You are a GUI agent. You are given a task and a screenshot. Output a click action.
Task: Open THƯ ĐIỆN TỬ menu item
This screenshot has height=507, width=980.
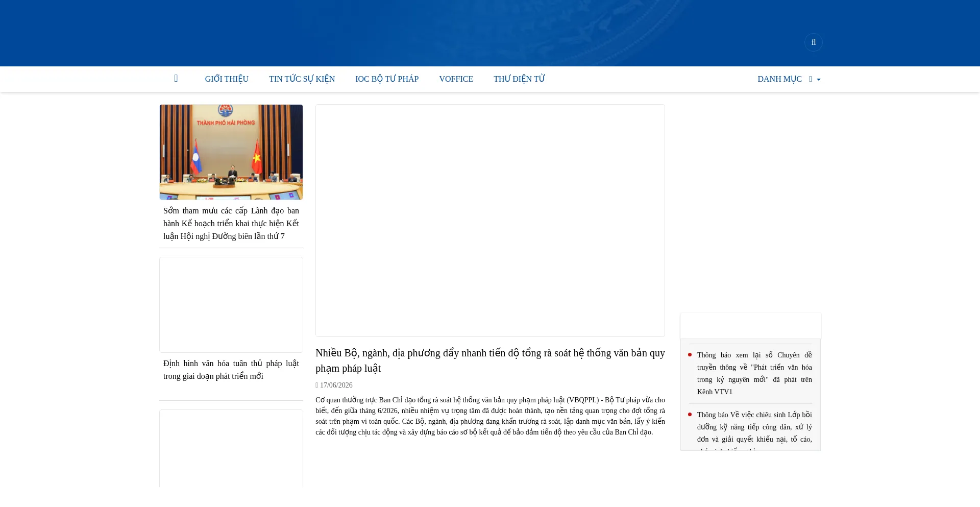coord(519,79)
